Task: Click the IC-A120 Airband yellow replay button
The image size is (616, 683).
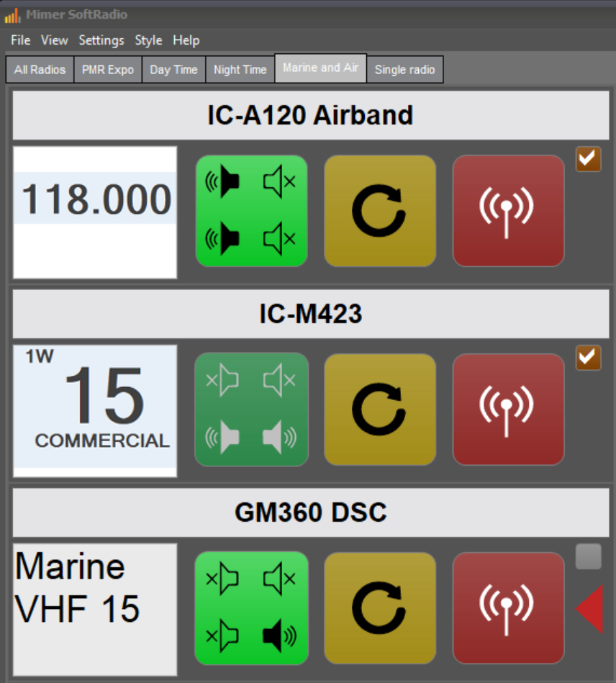Action: pos(380,211)
